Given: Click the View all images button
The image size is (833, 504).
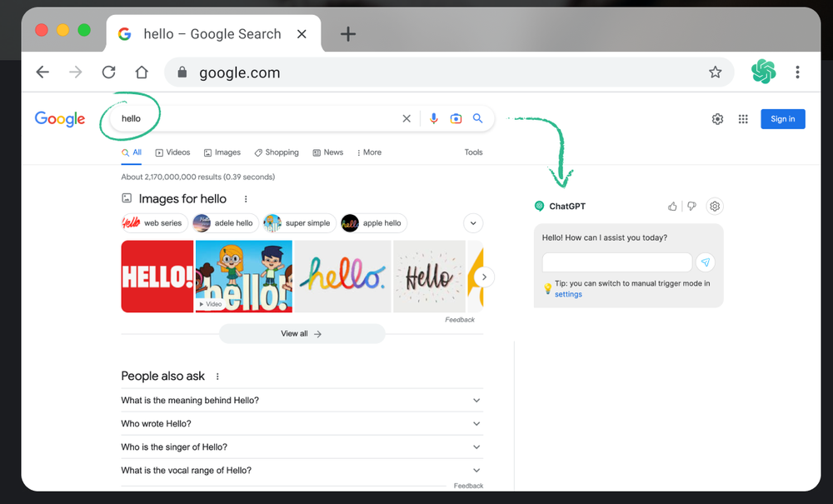Looking at the screenshot, I should click(x=302, y=333).
